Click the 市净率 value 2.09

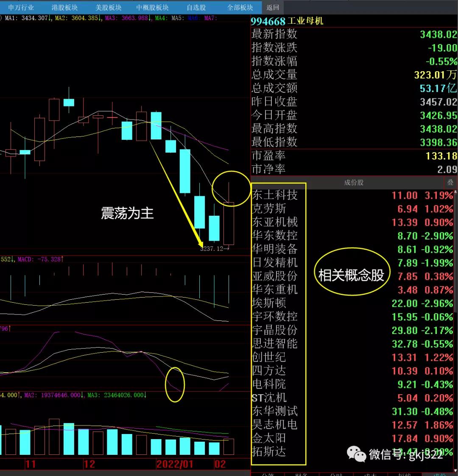pyautogui.click(x=447, y=170)
